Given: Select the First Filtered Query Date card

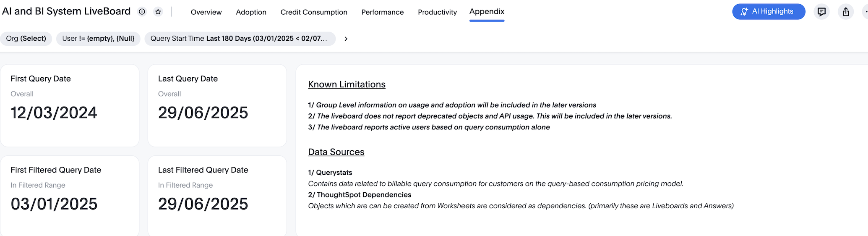Looking at the screenshot, I should (70, 195).
